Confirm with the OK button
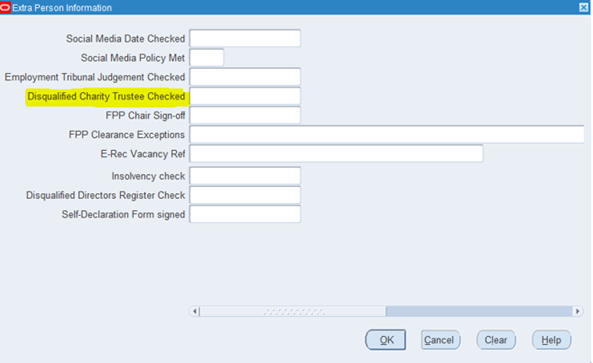The height and width of the screenshot is (363, 593). pos(386,340)
